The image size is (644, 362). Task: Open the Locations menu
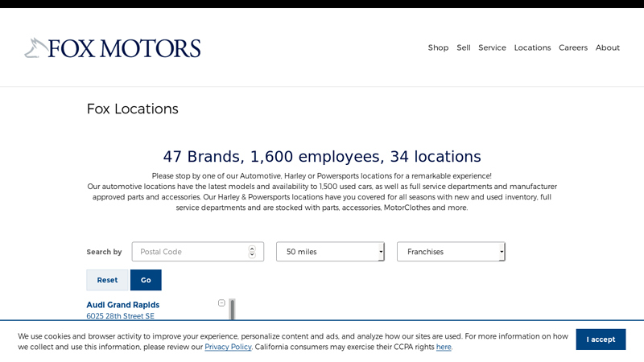532,47
